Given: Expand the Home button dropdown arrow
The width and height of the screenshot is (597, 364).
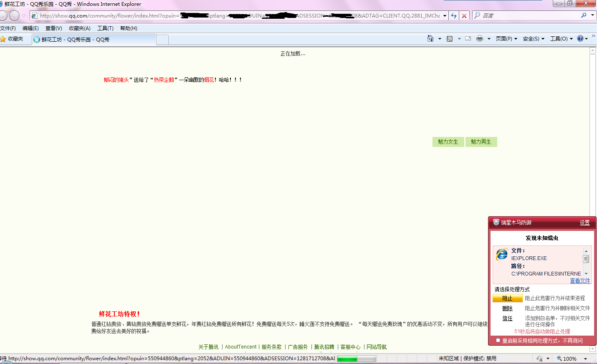Looking at the screenshot, I should click(440, 39).
